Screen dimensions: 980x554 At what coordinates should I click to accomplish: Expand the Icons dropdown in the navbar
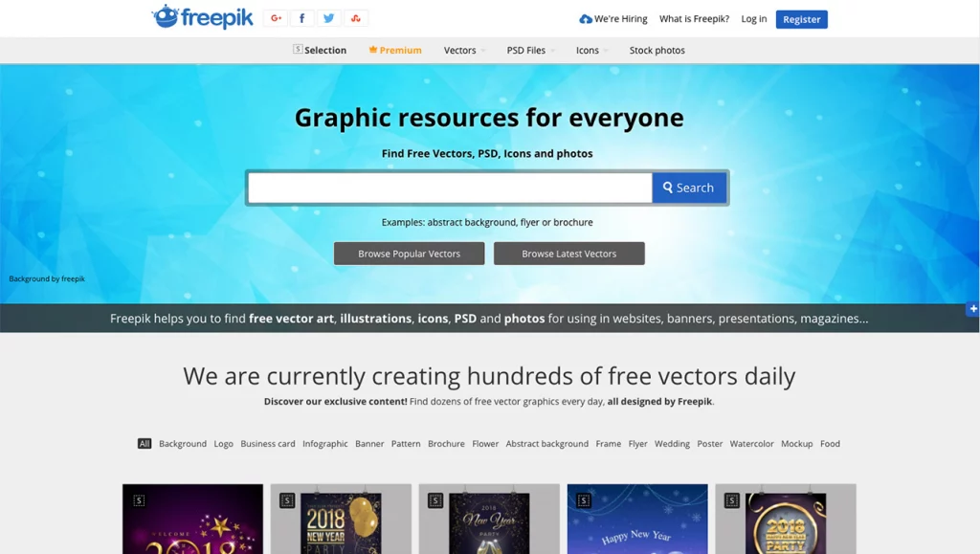click(x=587, y=50)
